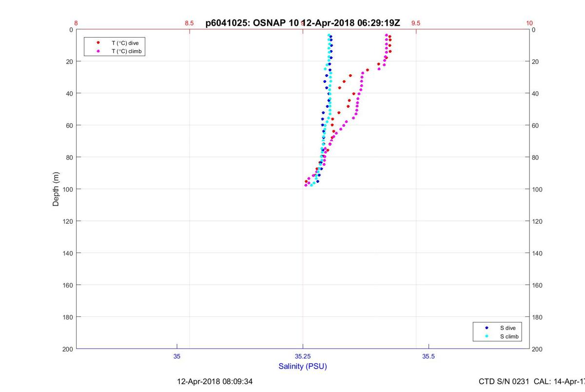Click the left depth tick '200'
This screenshot has width=585, height=392.
coord(68,349)
